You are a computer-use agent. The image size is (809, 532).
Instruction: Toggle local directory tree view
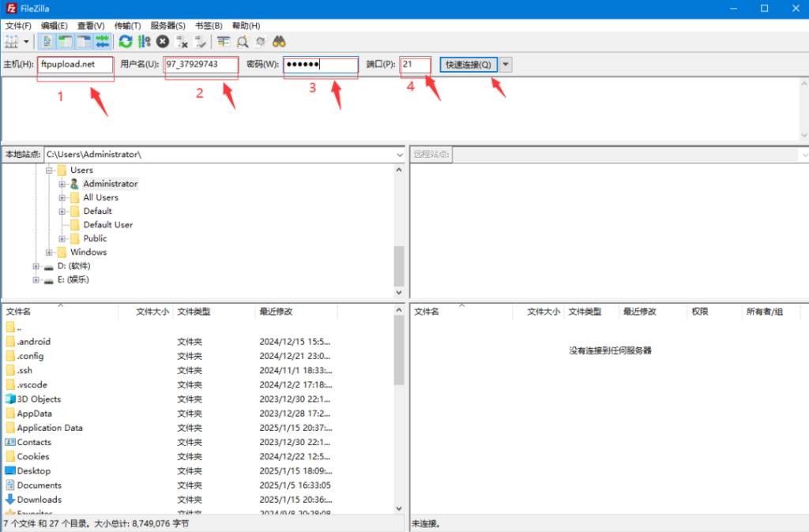click(x=66, y=41)
